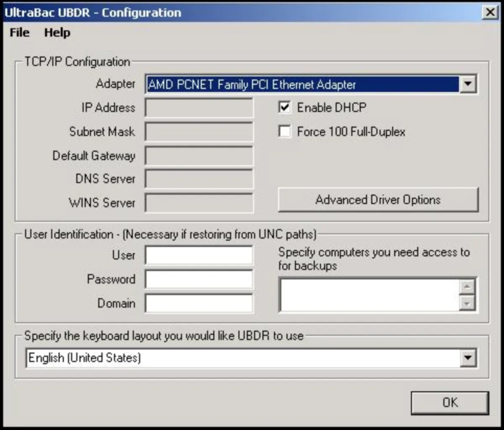Click the WINS Server field
504x430 pixels.
click(199, 203)
